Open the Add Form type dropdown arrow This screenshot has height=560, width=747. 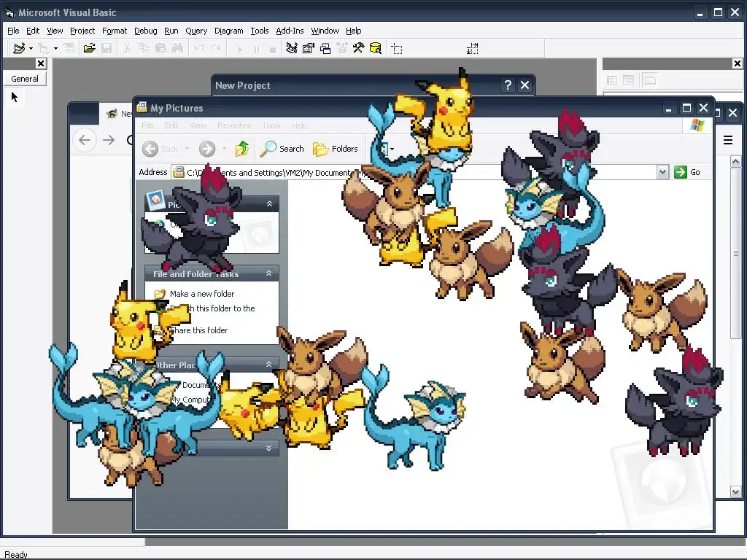(x=55, y=49)
